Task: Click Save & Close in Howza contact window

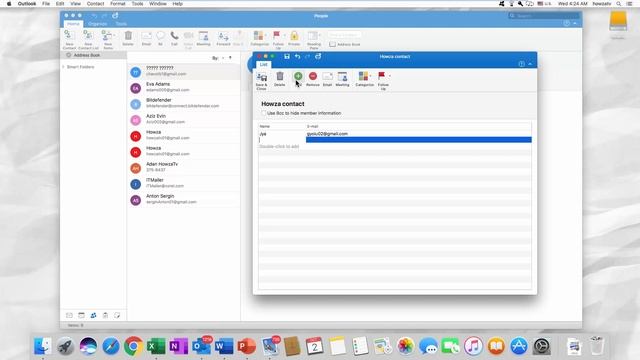Action: pos(262,80)
